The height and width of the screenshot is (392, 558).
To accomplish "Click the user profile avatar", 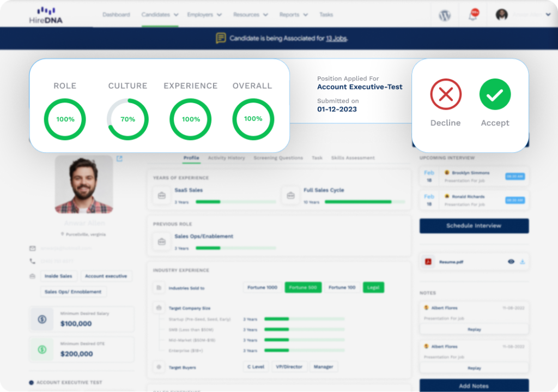I will pyautogui.click(x=502, y=15).
